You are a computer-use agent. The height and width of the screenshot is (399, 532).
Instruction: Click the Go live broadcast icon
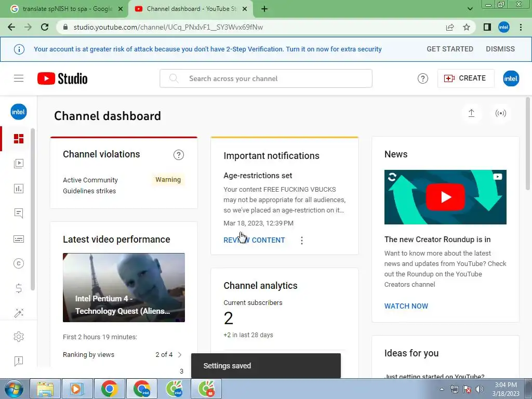pyautogui.click(x=500, y=113)
